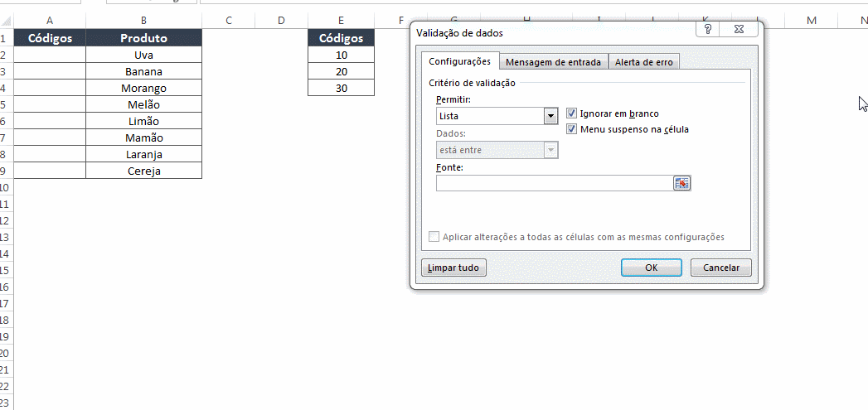The width and height of the screenshot is (868, 410).
Task: Click the Produto header cell
Action: click(143, 38)
